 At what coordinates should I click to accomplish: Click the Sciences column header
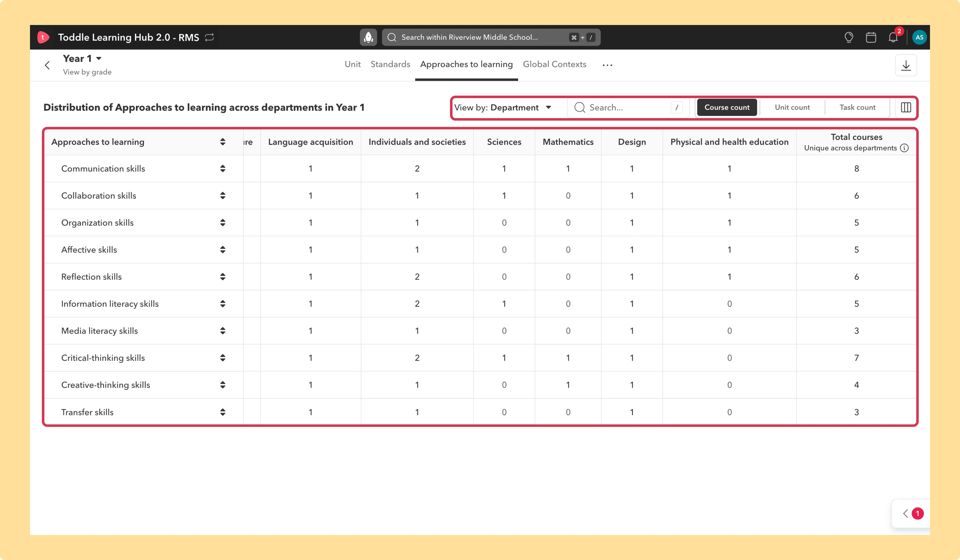[504, 142]
